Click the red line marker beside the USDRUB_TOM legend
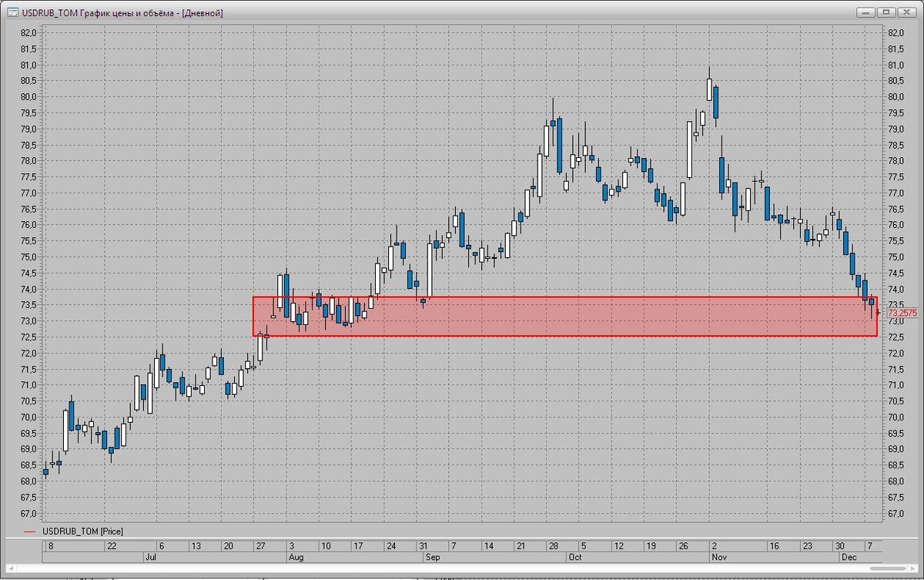Screen dimensions: 924x580 coord(30,531)
